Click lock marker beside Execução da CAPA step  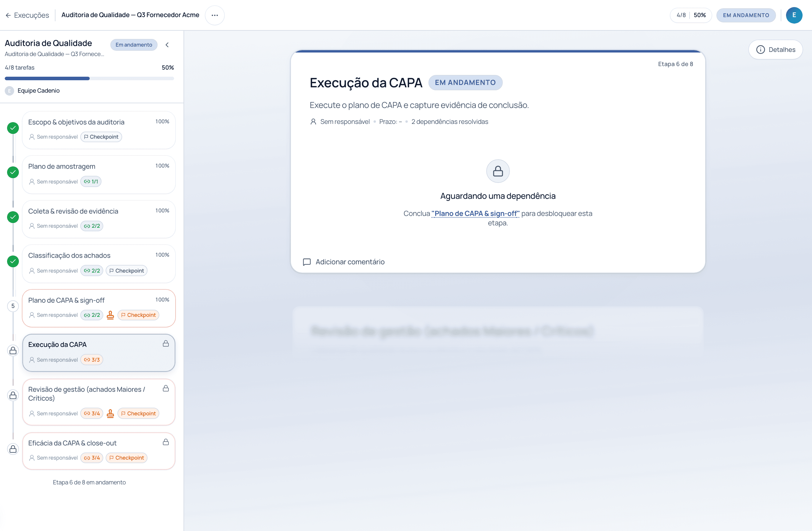[13, 350]
